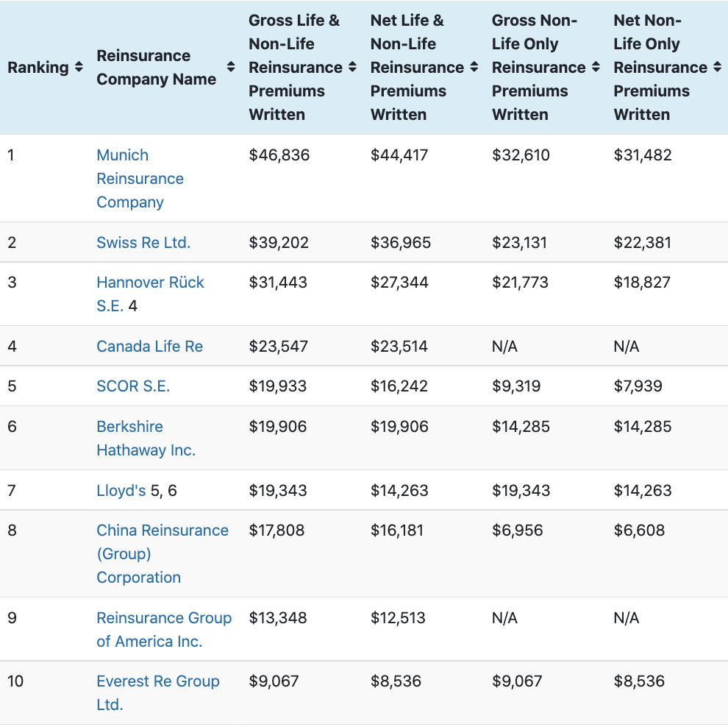
Task: Click sort icon for Reinsurance Company Name column
Action: pyautogui.click(x=231, y=68)
